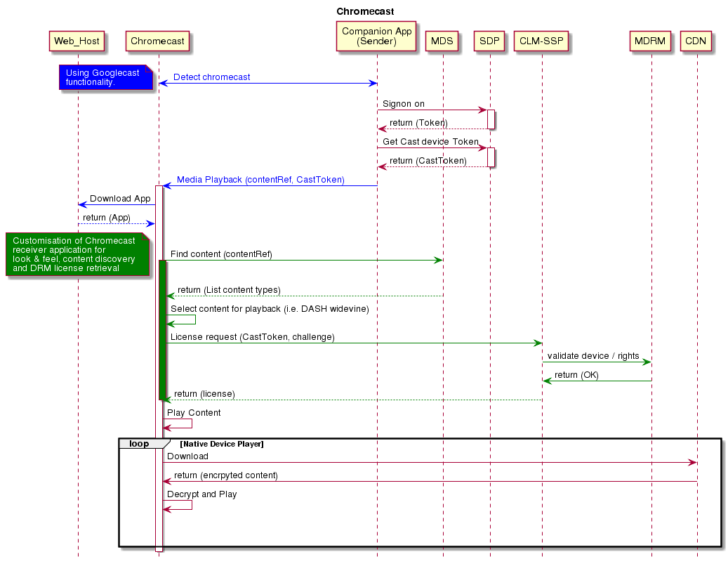This screenshot has width=728, height=566.
Task: Click the 'Chromecast' diagram title
Action: (x=365, y=11)
